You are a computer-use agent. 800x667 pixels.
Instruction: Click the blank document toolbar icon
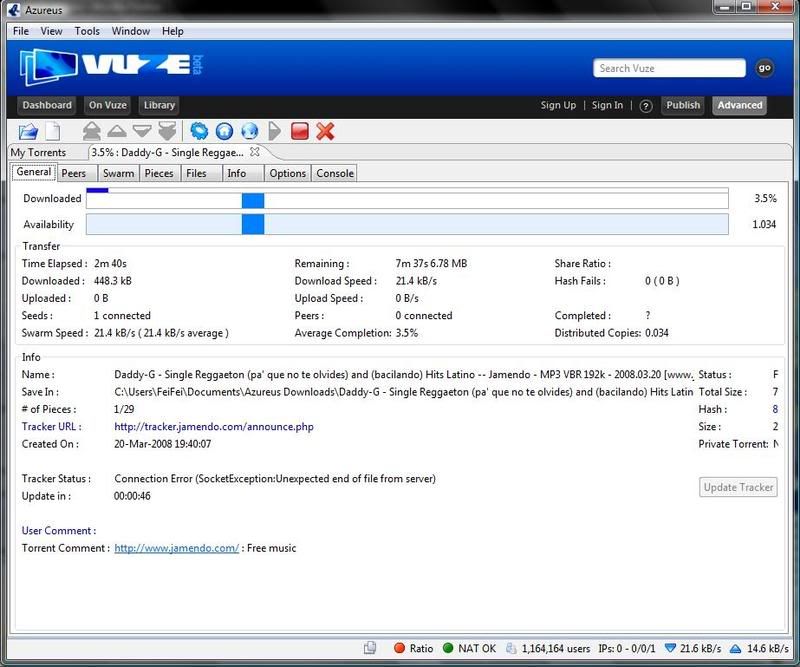click(53, 132)
